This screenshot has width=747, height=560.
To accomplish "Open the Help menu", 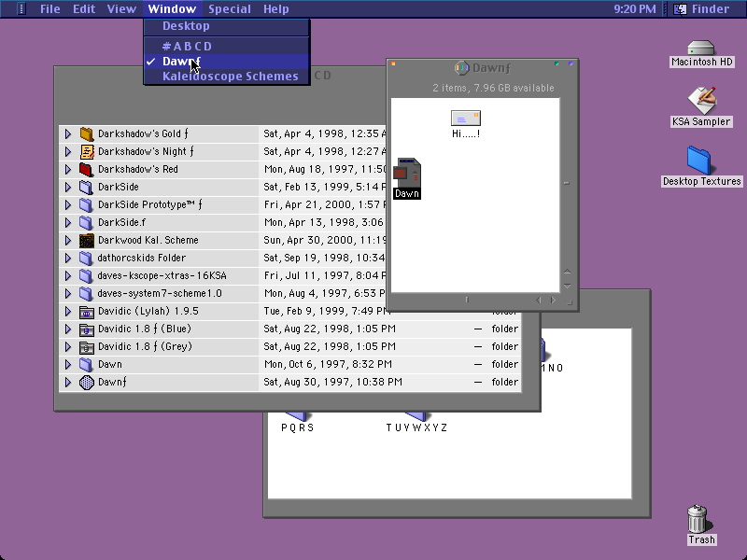I will pyautogui.click(x=276, y=8).
